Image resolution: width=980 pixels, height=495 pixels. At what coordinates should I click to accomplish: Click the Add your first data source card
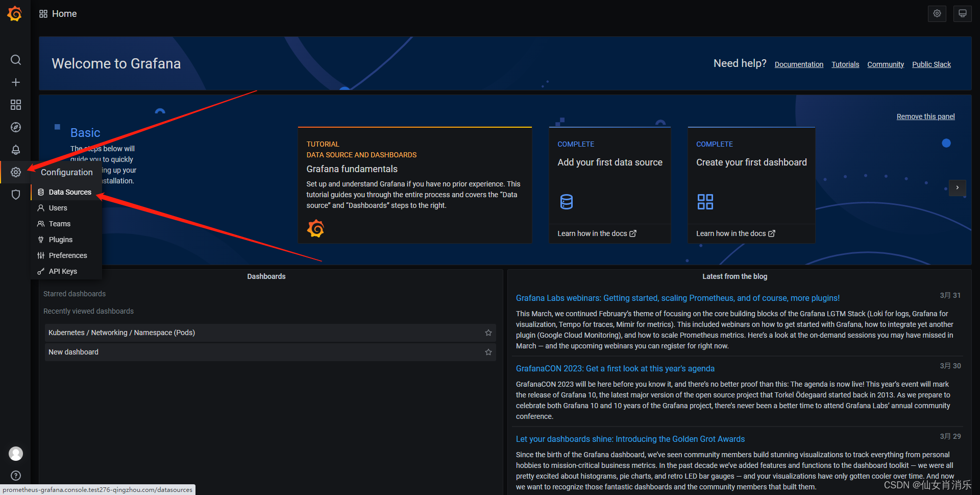pos(609,185)
